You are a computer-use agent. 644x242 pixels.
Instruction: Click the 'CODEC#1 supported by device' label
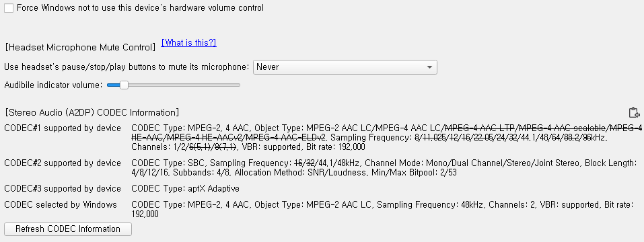point(63,128)
